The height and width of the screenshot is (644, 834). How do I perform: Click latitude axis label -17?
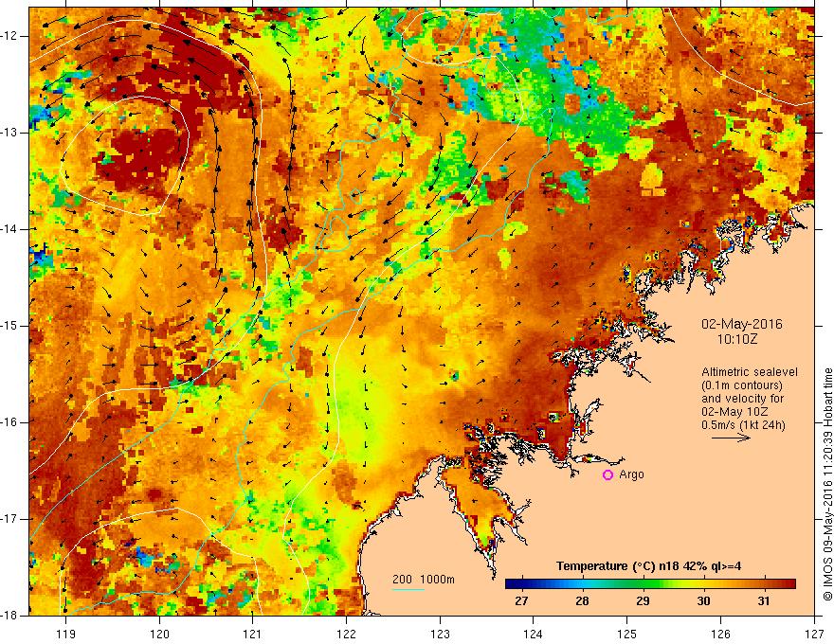point(10,519)
